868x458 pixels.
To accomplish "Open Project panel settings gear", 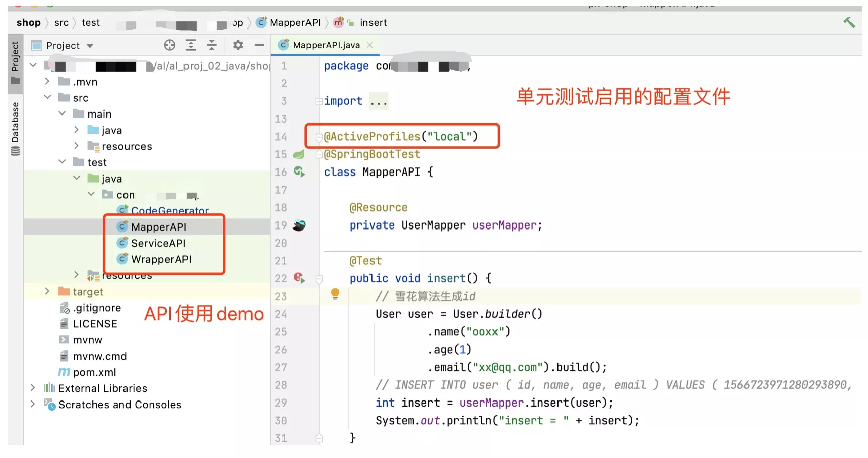I will [238, 45].
